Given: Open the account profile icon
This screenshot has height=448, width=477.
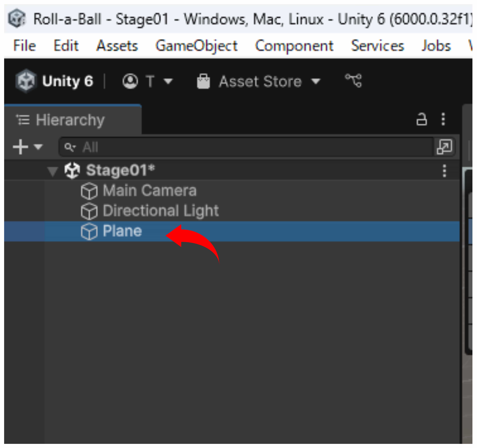Looking at the screenshot, I should (x=130, y=81).
